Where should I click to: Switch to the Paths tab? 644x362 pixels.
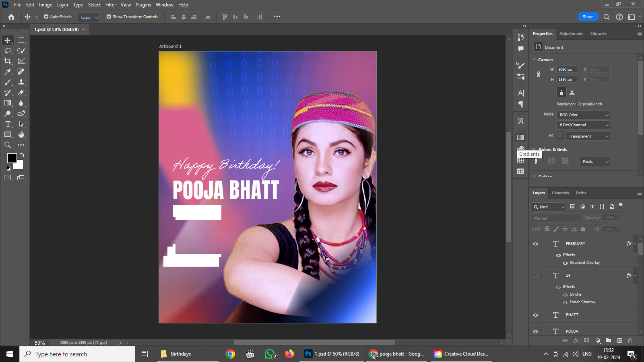[x=581, y=193]
